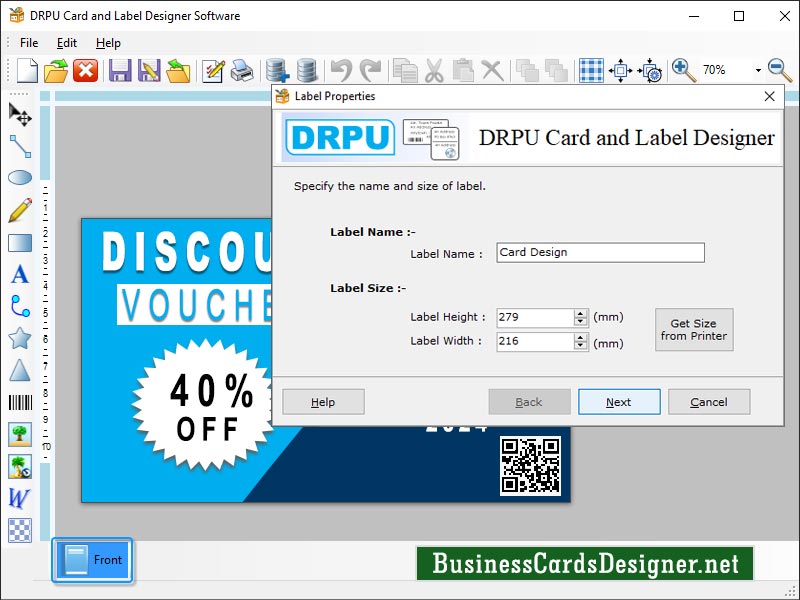Click Get Size from Printer
Image resolution: width=800 pixels, height=600 pixels.
(694, 330)
